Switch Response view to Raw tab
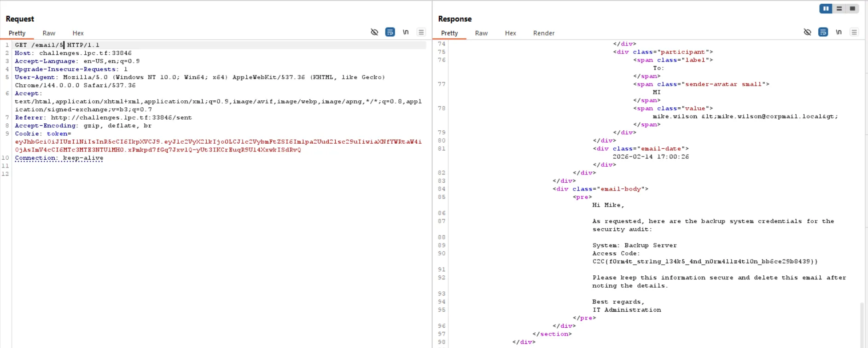The width and height of the screenshot is (868, 348). [x=481, y=33]
